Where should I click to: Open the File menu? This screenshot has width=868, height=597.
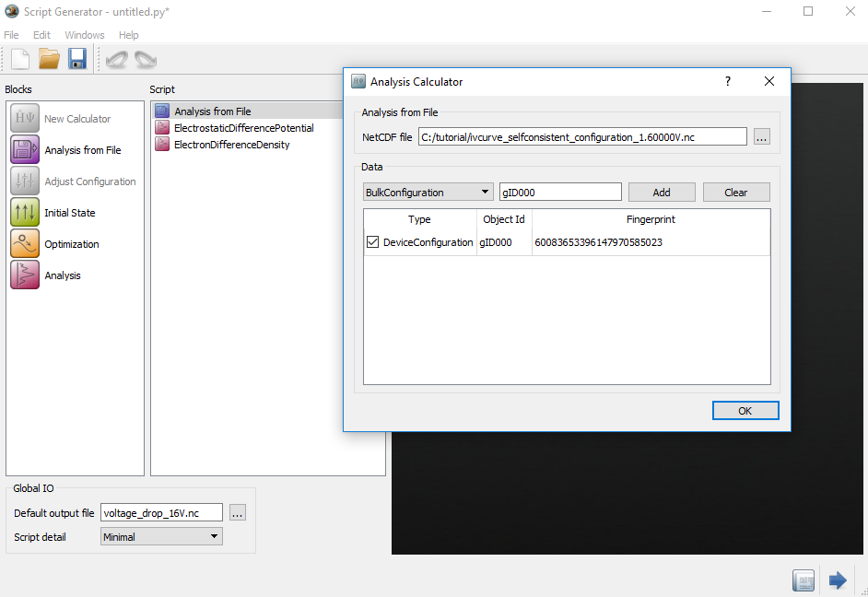pyautogui.click(x=11, y=35)
